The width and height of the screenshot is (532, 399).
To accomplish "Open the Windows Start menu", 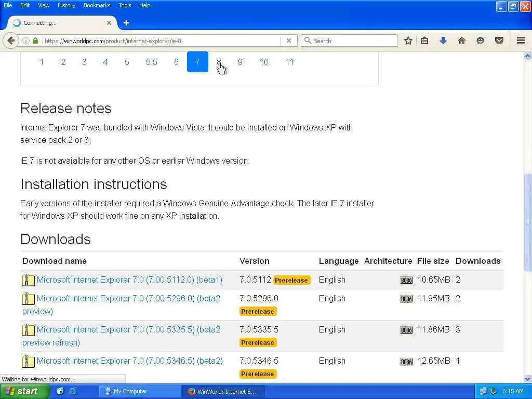I will [x=24, y=391].
